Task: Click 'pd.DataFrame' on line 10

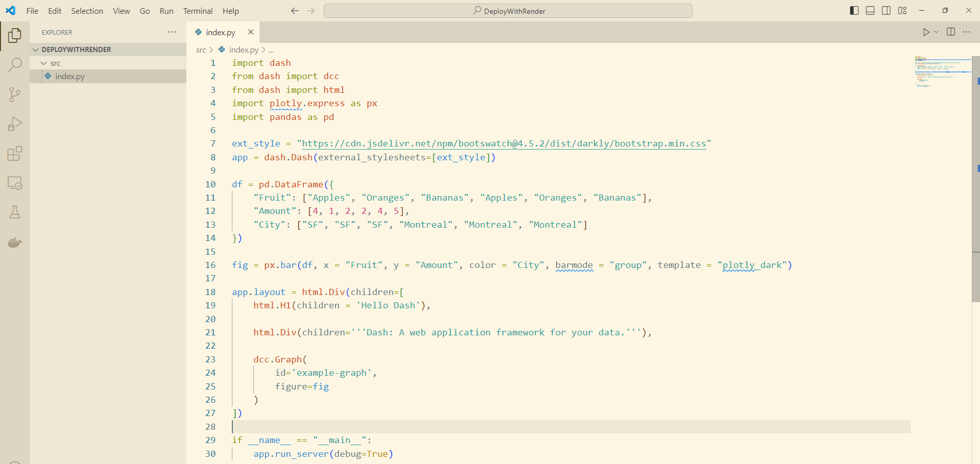Action: 291,184
